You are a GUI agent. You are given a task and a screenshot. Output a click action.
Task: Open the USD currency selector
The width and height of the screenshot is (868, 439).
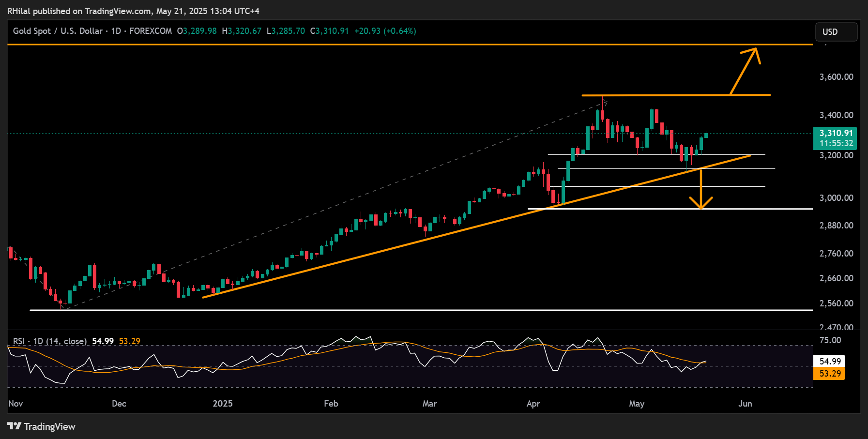click(x=836, y=32)
